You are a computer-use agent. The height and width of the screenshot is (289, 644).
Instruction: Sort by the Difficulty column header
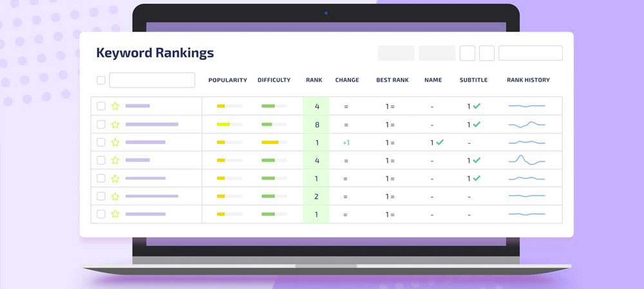[274, 80]
